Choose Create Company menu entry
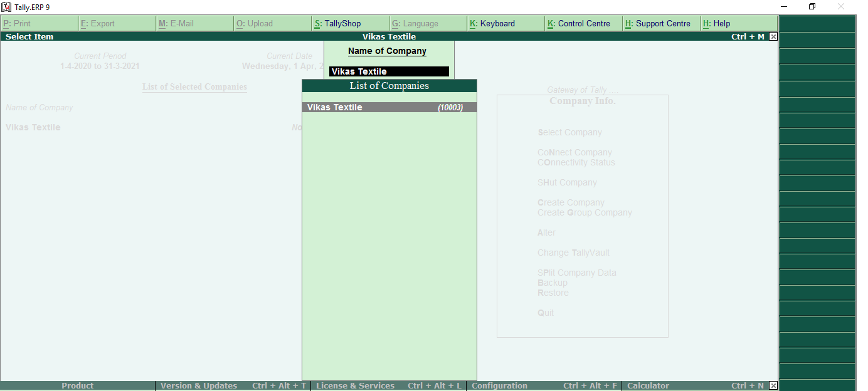The width and height of the screenshot is (868, 391). (571, 202)
